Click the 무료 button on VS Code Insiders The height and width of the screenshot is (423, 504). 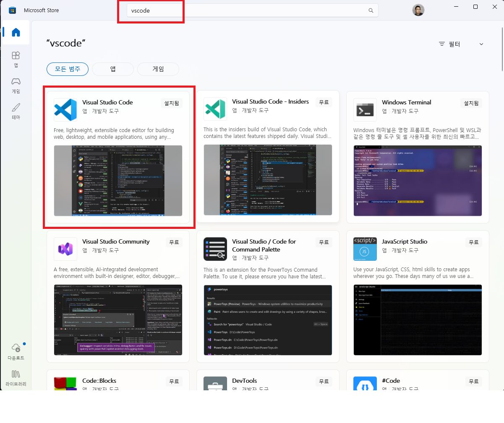(324, 102)
